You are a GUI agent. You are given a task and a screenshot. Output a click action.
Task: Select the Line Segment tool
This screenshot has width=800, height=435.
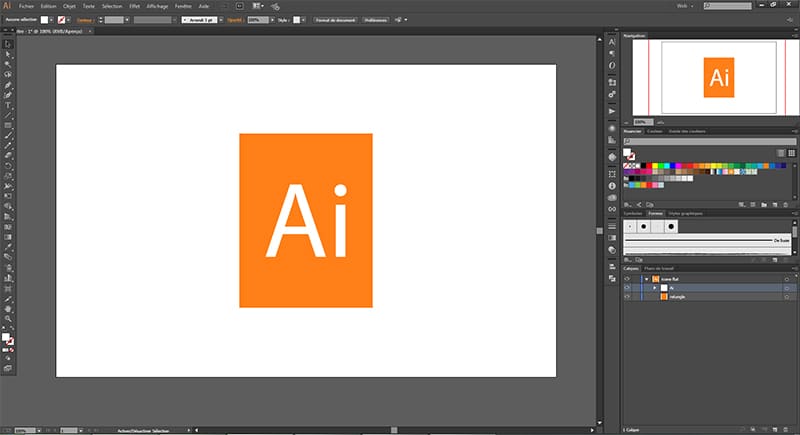pyautogui.click(x=8, y=116)
